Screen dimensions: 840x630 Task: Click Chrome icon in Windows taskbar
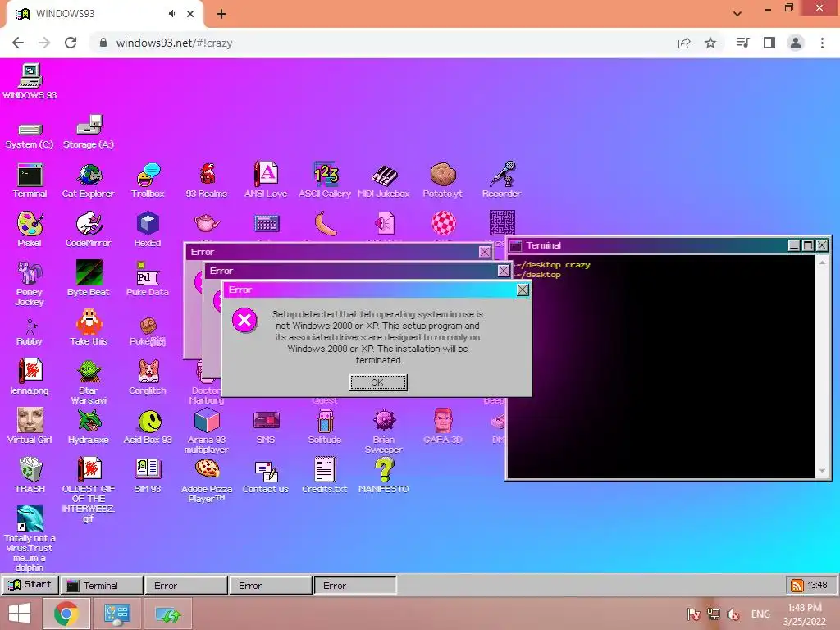[x=66, y=614]
